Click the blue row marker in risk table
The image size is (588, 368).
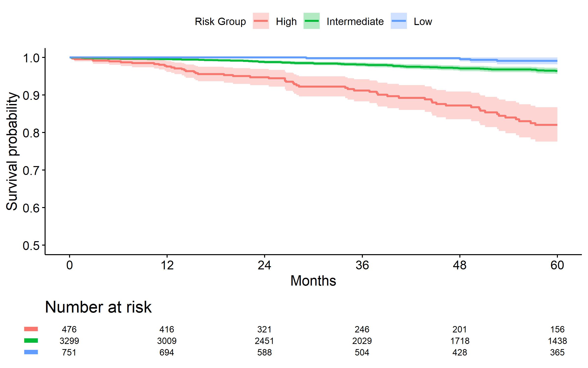pyautogui.click(x=31, y=352)
